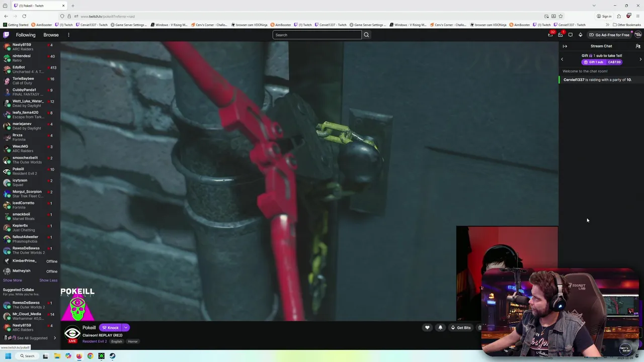The image size is (644, 362).
Task: Open Mr_Cloud_Media suggested collab
Action: click(30, 316)
